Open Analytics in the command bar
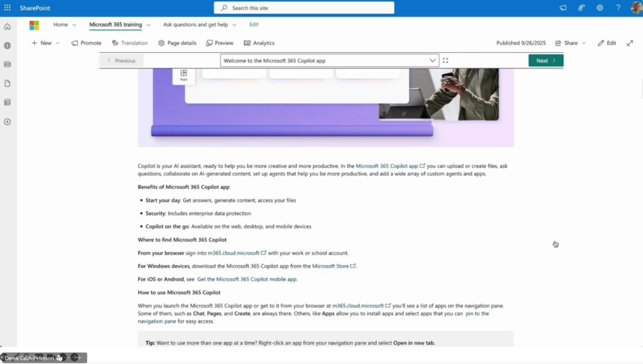The image size is (643, 364). point(259,43)
